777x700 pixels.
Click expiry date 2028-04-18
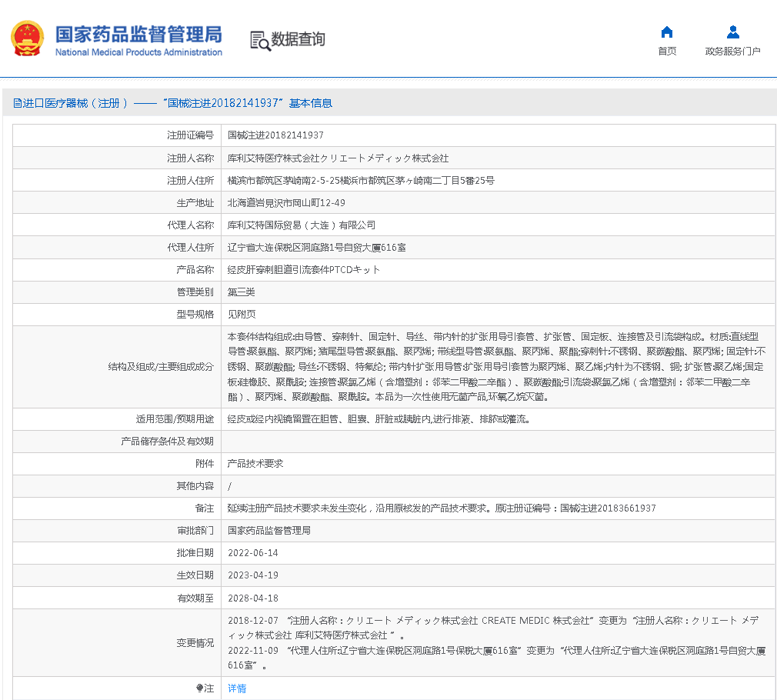click(x=253, y=598)
